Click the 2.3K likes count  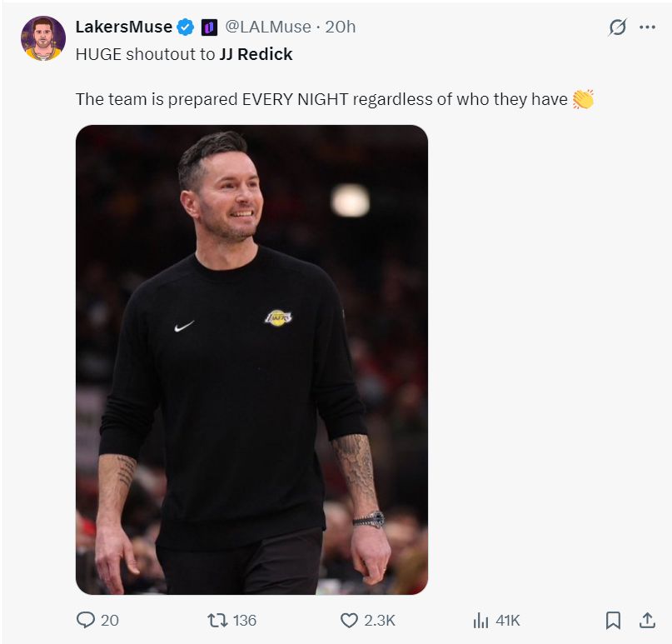380,620
